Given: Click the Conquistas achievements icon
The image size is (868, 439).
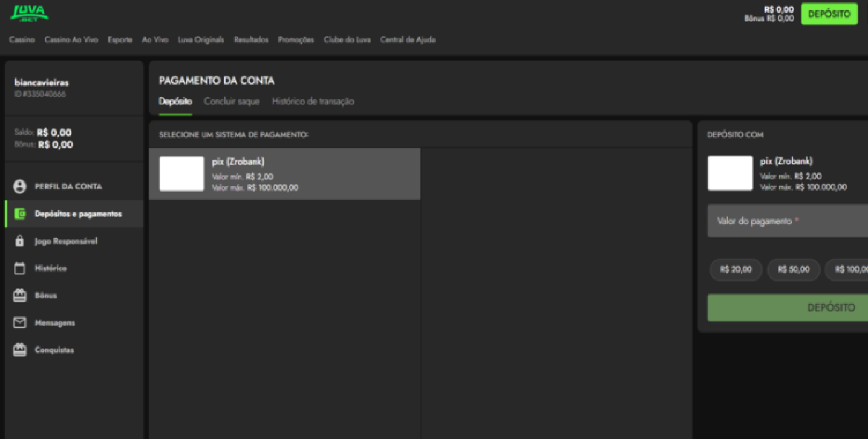Looking at the screenshot, I should tap(19, 349).
